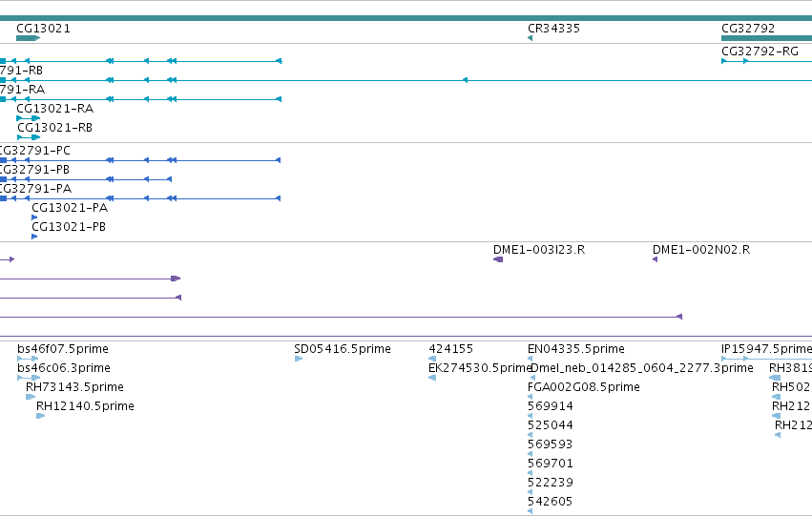Select the CG13021-RA transcript arrow glyph
The width and height of the screenshot is (812, 516).
pos(29,118)
